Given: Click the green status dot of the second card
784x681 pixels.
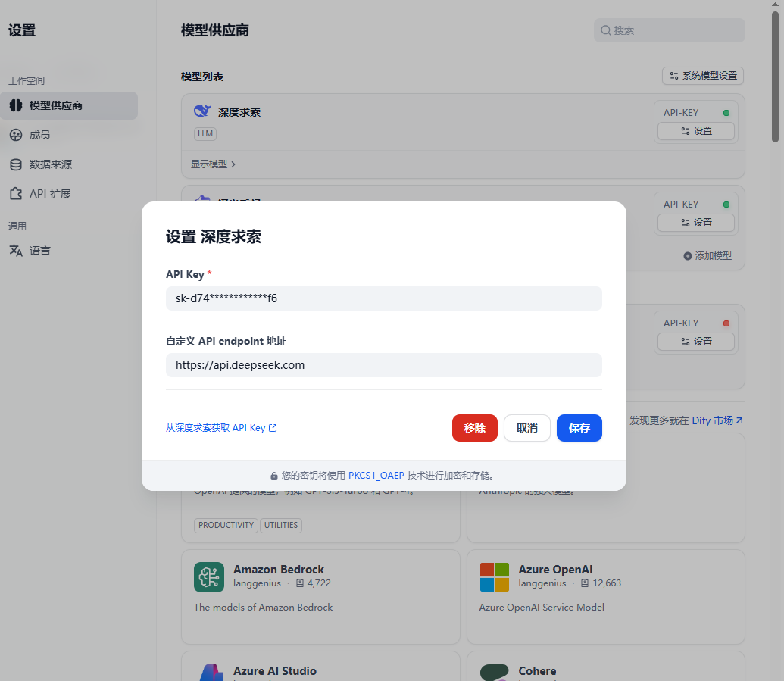Looking at the screenshot, I should tap(726, 205).
